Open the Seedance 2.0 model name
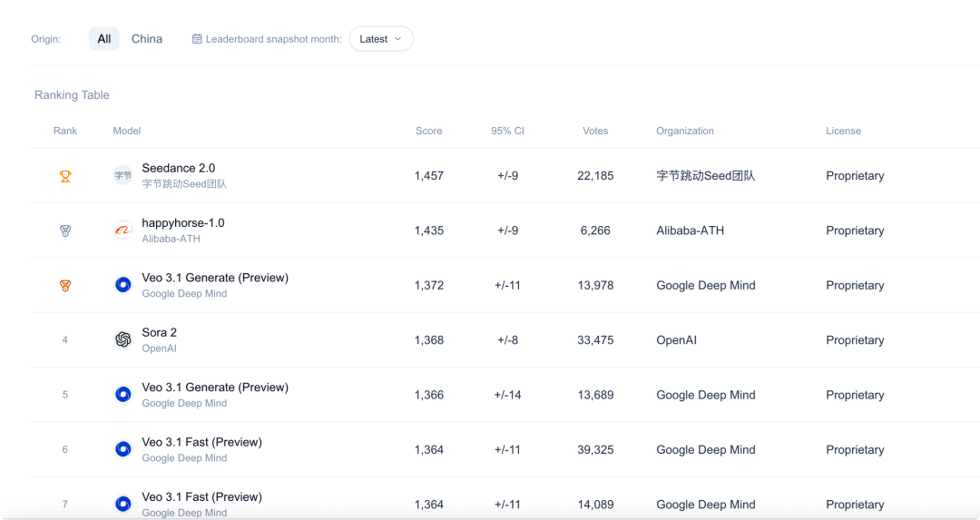The image size is (980, 520). [178, 168]
